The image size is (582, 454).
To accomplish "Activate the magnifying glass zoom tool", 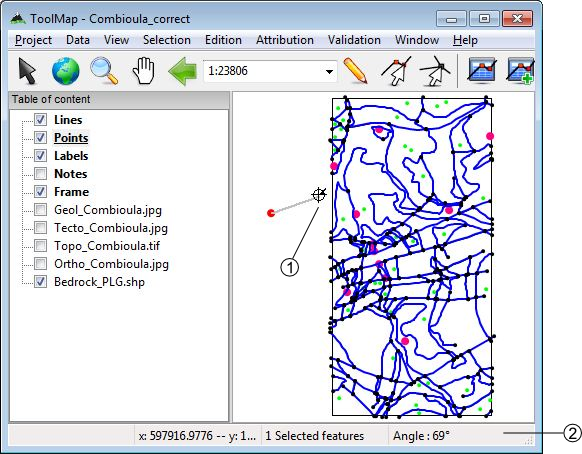I will (104, 71).
